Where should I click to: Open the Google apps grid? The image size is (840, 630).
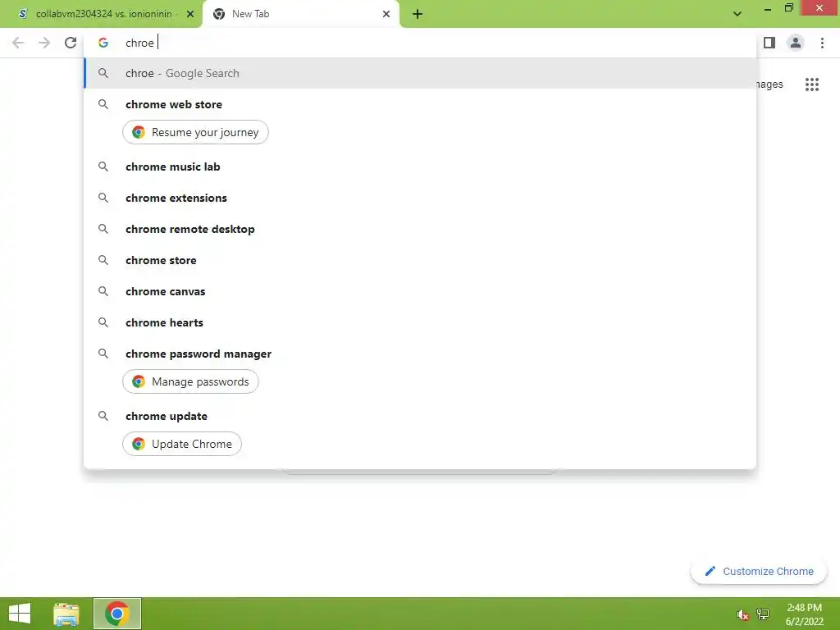pyautogui.click(x=812, y=84)
